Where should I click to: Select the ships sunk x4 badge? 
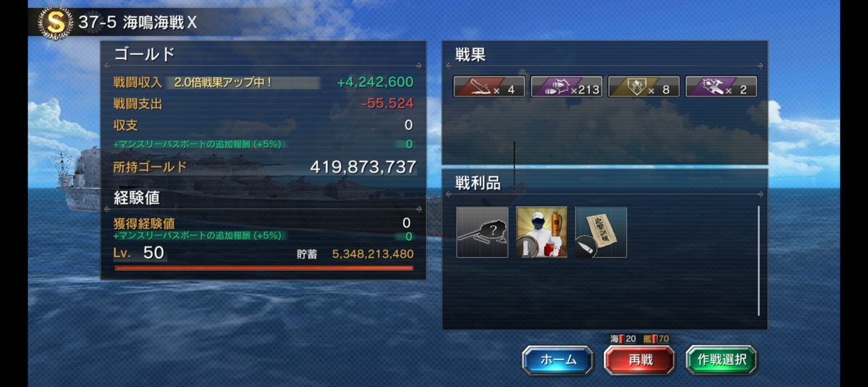coord(489,87)
